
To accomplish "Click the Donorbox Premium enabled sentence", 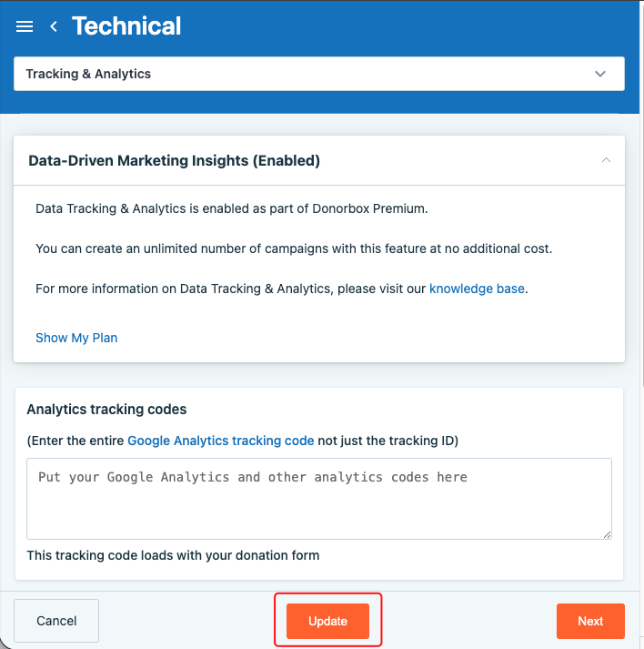I will [231, 208].
